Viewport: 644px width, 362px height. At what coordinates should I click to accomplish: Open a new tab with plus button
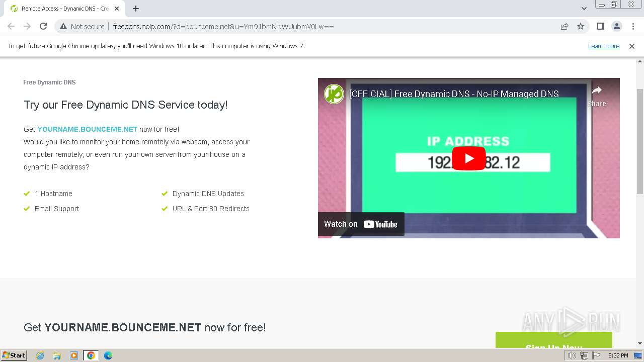(x=136, y=9)
